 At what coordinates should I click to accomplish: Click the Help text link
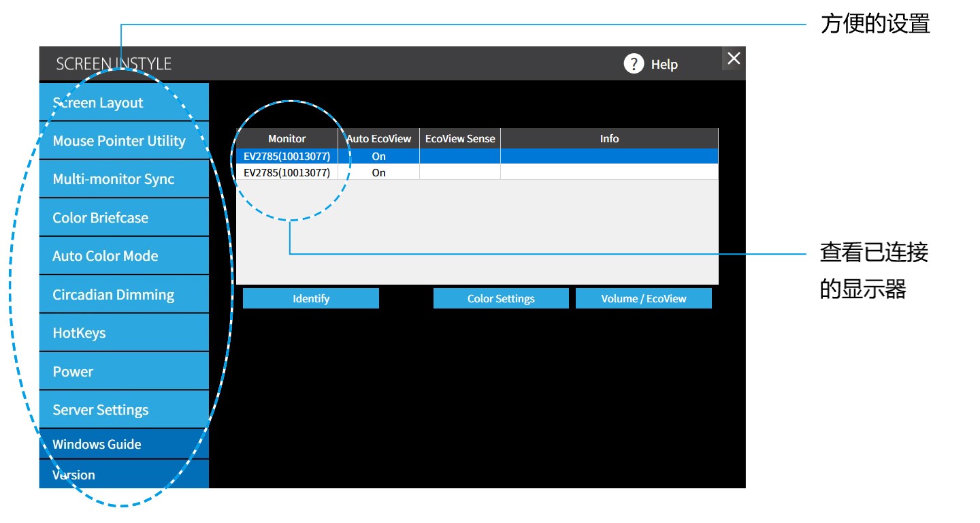664,64
